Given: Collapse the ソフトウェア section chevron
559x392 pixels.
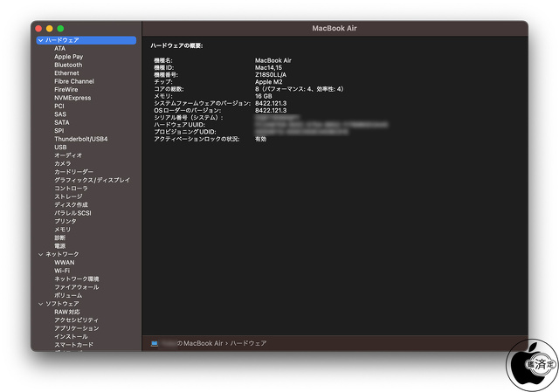Looking at the screenshot, I should click(x=41, y=304).
